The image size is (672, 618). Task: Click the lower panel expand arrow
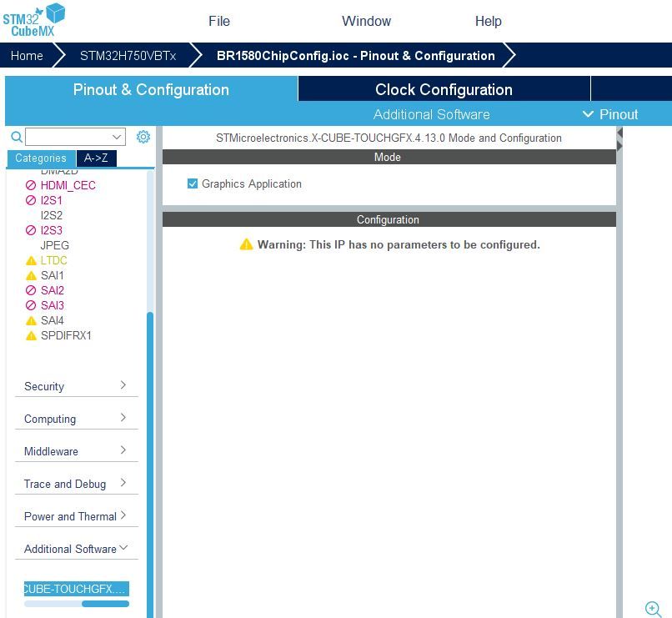pyautogui.click(x=619, y=146)
